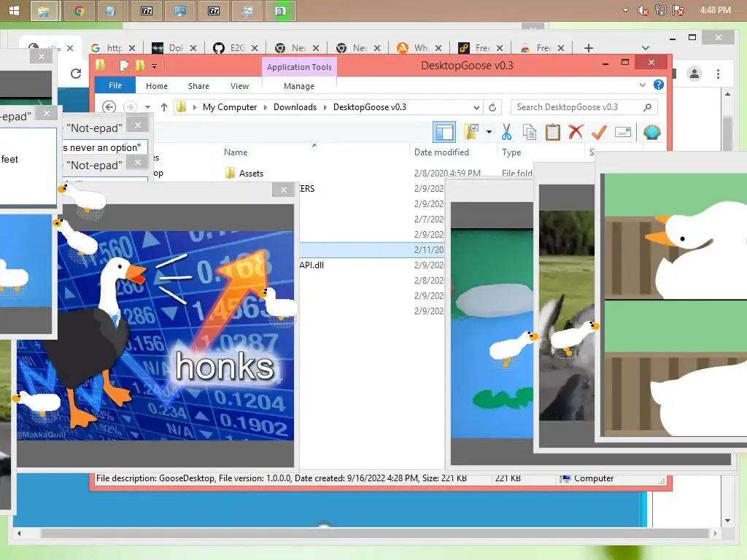Click Properties icon in quick access toolbar
747x560 pixels.
coord(124,65)
